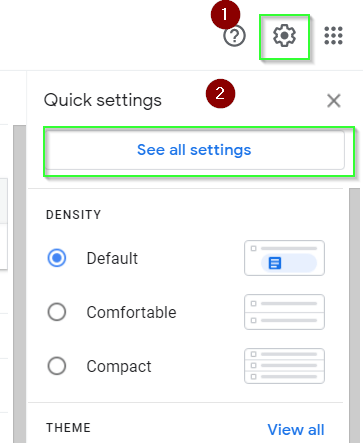Image resolution: width=363 pixels, height=443 pixels.
Task: Click the Quick settings heading
Action: click(x=103, y=100)
